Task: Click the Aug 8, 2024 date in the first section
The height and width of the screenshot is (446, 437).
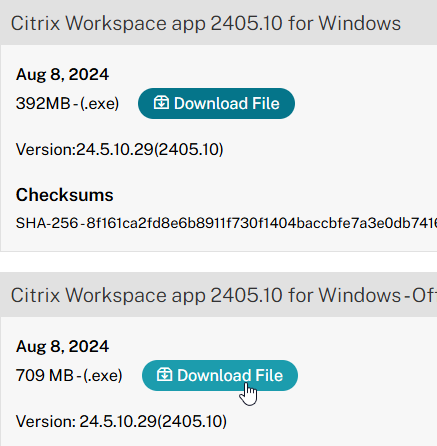Action: [x=62, y=74]
